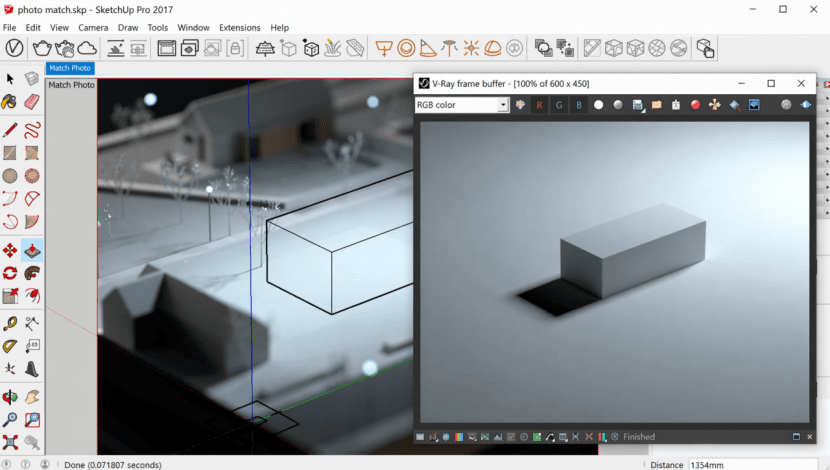Maximize the V-Ray frame buffer window

click(771, 84)
